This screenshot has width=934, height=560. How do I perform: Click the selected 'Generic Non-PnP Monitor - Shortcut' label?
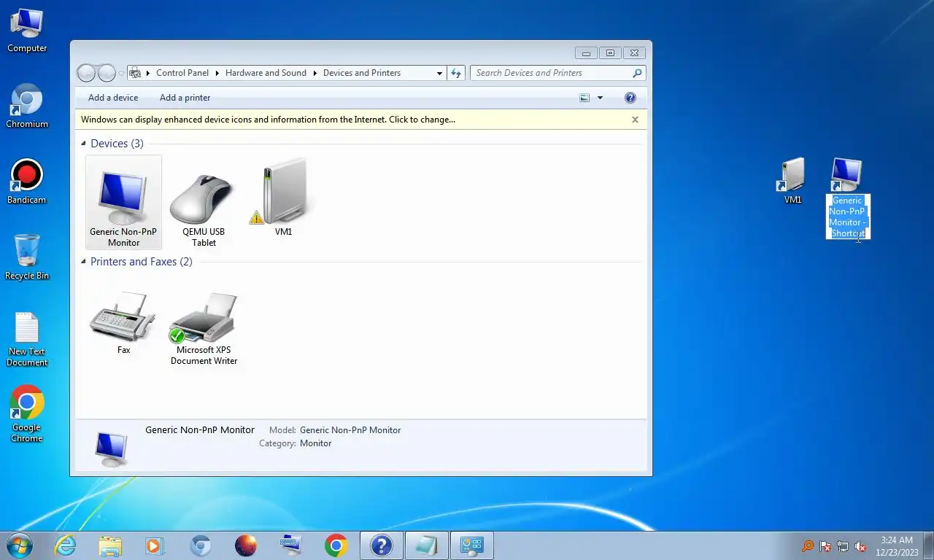click(x=847, y=217)
